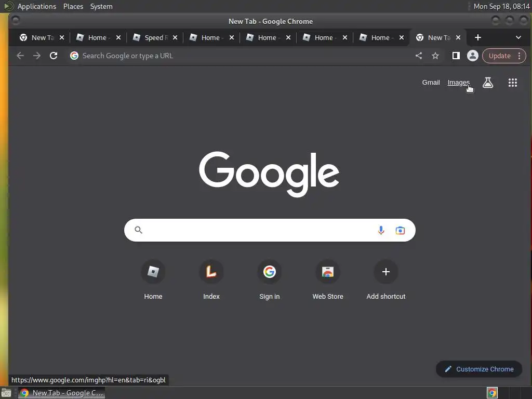Open the Google apps grid

coord(513,83)
